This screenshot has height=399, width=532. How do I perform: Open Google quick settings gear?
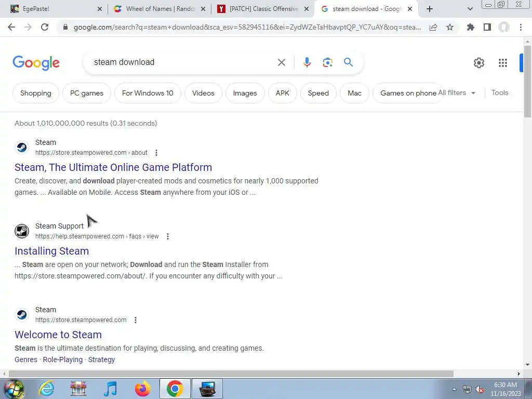click(478, 63)
